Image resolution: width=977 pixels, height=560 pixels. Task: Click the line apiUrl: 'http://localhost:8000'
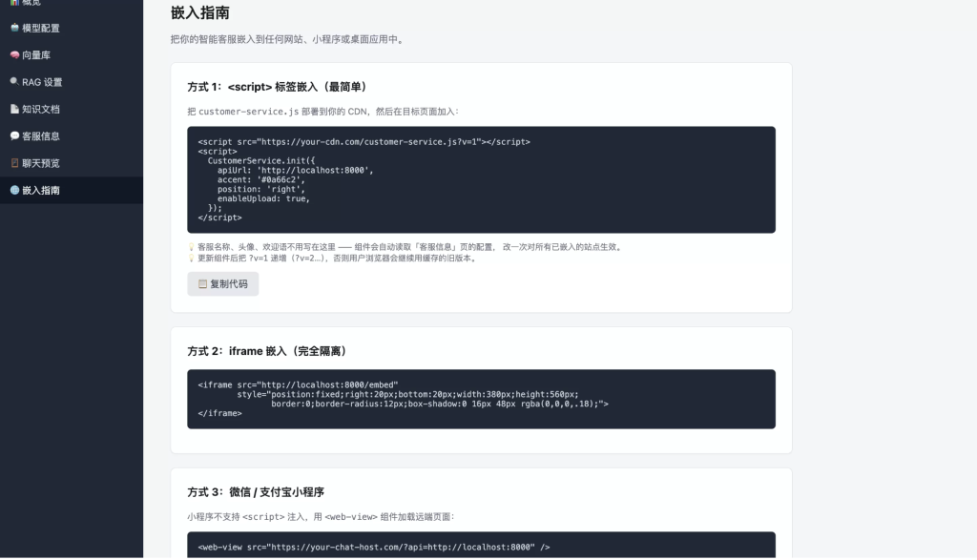point(296,170)
